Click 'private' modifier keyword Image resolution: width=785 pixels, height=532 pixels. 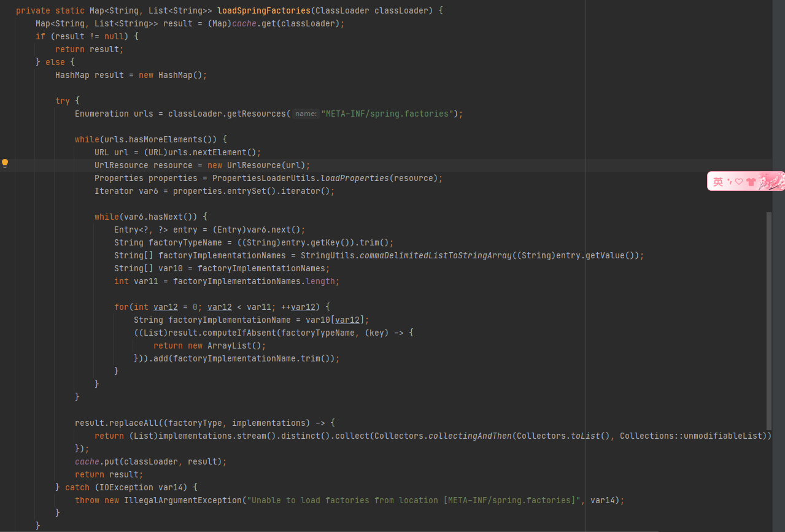coord(33,11)
